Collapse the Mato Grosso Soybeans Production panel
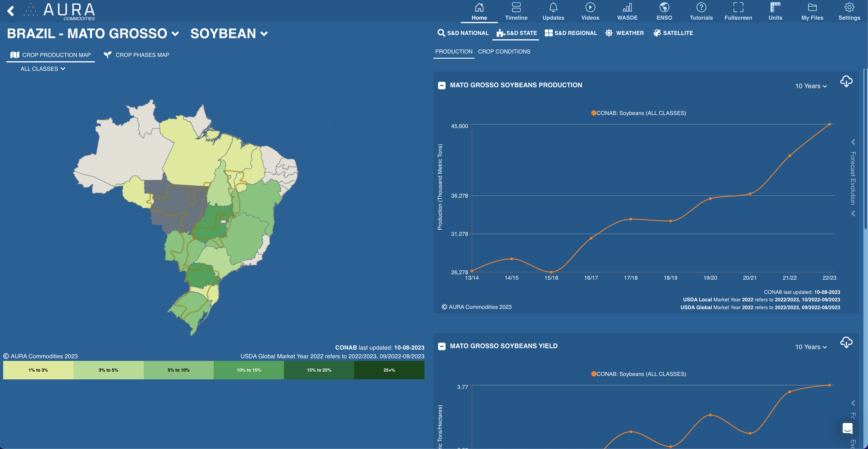868x449 pixels. pyautogui.click(x=442, y=86)
